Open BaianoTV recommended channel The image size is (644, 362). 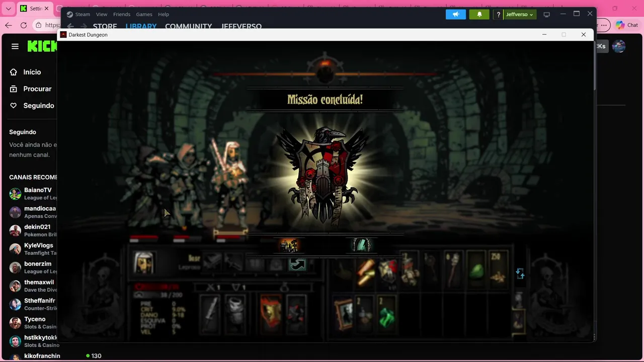pyautogui.click(x=33, y=194)
